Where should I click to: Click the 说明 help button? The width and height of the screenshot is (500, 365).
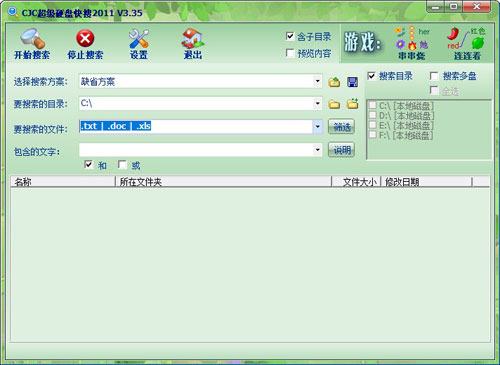(x=341, y=150)
